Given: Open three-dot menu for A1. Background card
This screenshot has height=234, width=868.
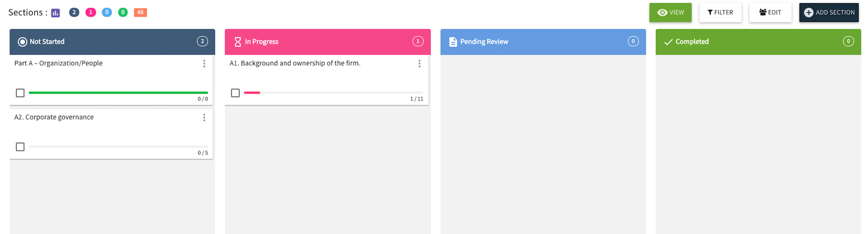Looking at the screenshot, I should [419, 64].
